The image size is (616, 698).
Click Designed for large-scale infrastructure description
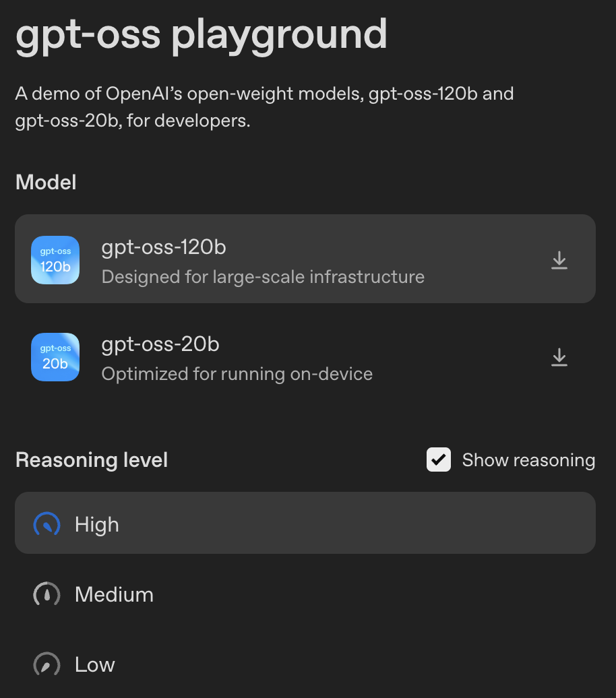click(x=263, y=277)
